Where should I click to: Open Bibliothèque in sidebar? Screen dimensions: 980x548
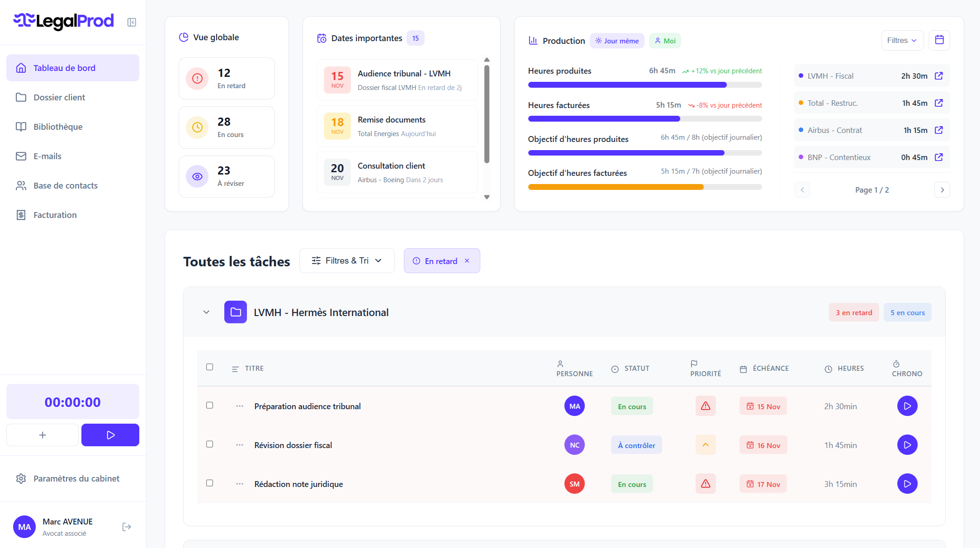coord(73,127)
